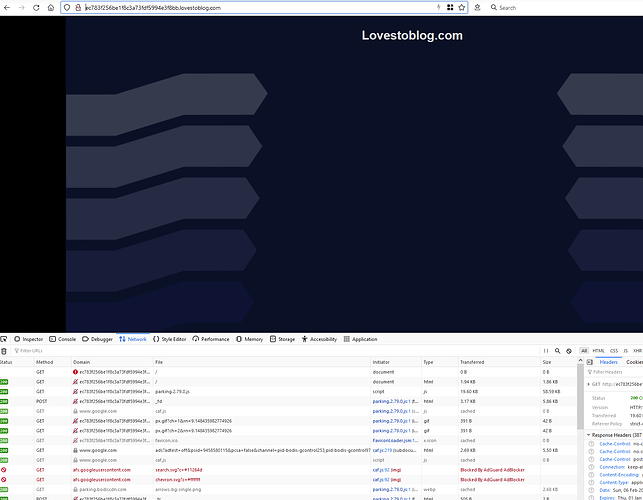Sort requests by the Domain column

(x=112, y=362)
